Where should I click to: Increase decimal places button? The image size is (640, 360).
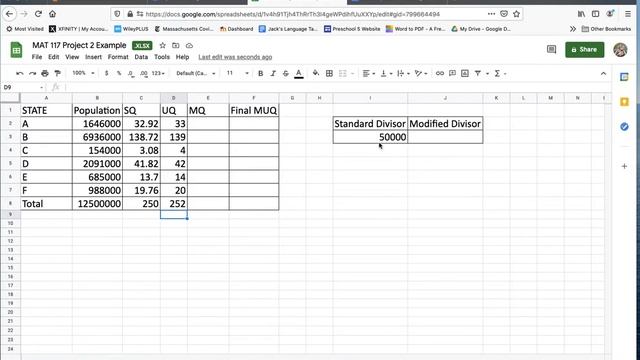click(144, 73)
